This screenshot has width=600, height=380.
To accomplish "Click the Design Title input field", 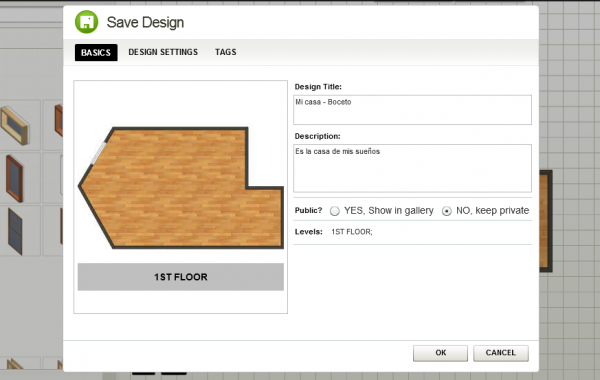I will (x=412, y=110).
